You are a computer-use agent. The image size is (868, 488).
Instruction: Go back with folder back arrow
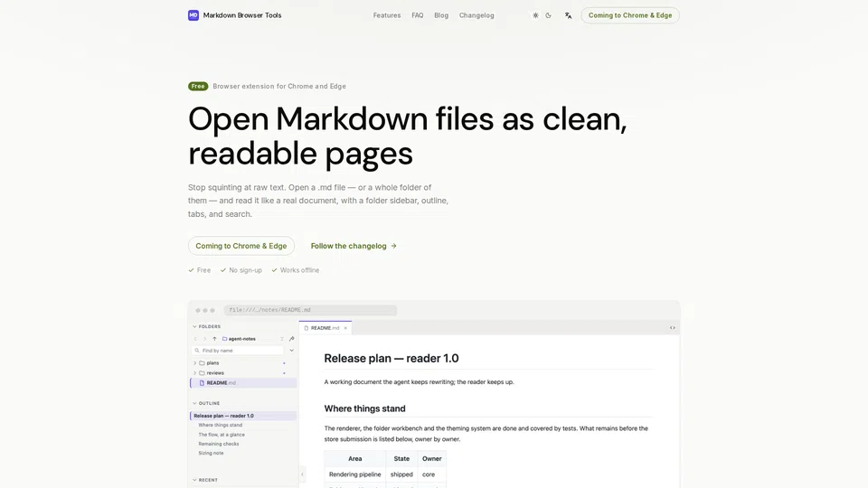(x=195, y=339)
